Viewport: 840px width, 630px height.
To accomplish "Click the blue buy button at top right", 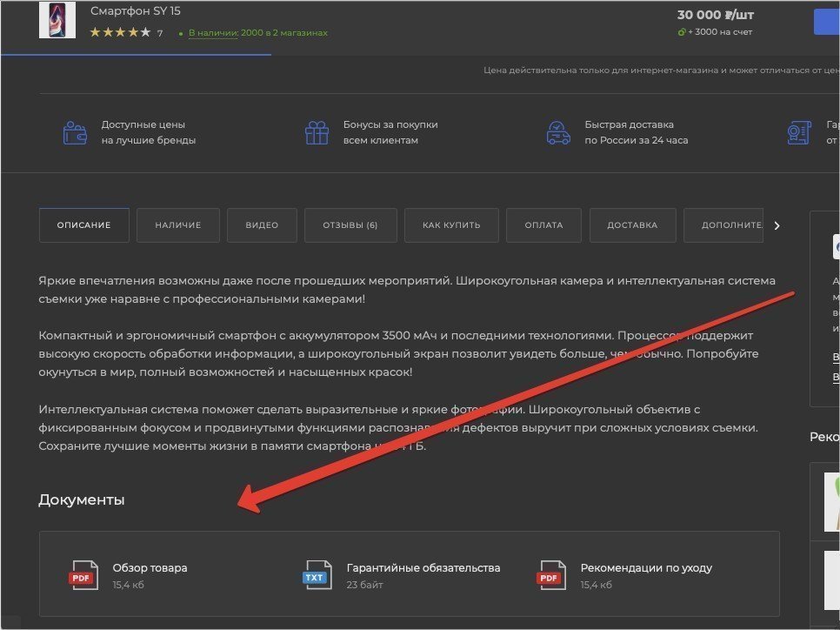I will [x=826, y=22].
